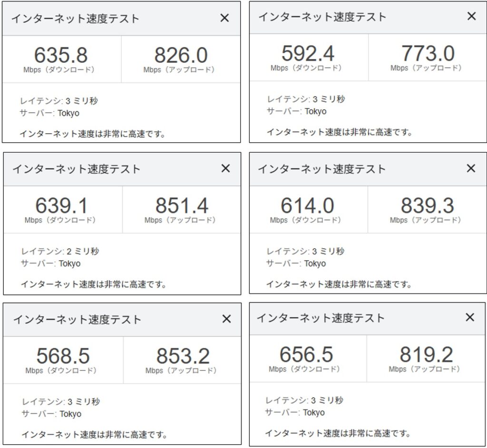Close the speed test showing 614.0 Mbps download
Screen dimensions: 487x448
click(x=471, y=168)
